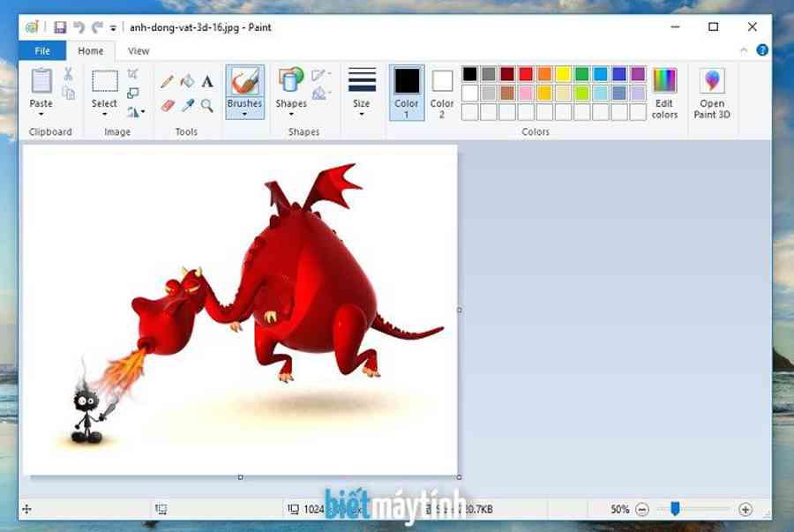
Task: Click the Redo arrow in title bar
Action: pos(97,27)
